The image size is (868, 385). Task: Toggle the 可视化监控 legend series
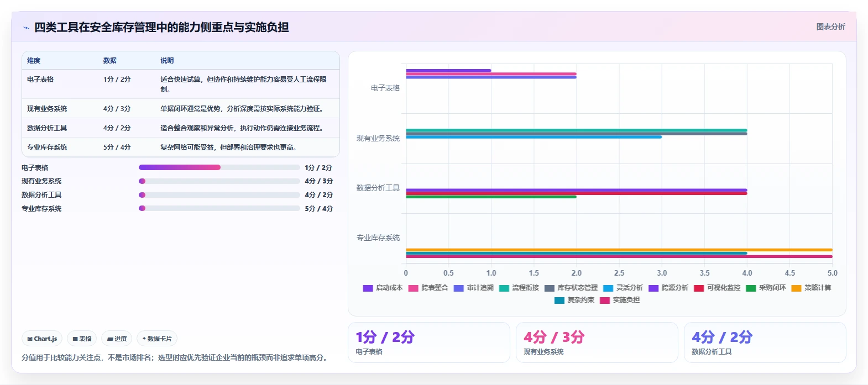pos(717,288)
